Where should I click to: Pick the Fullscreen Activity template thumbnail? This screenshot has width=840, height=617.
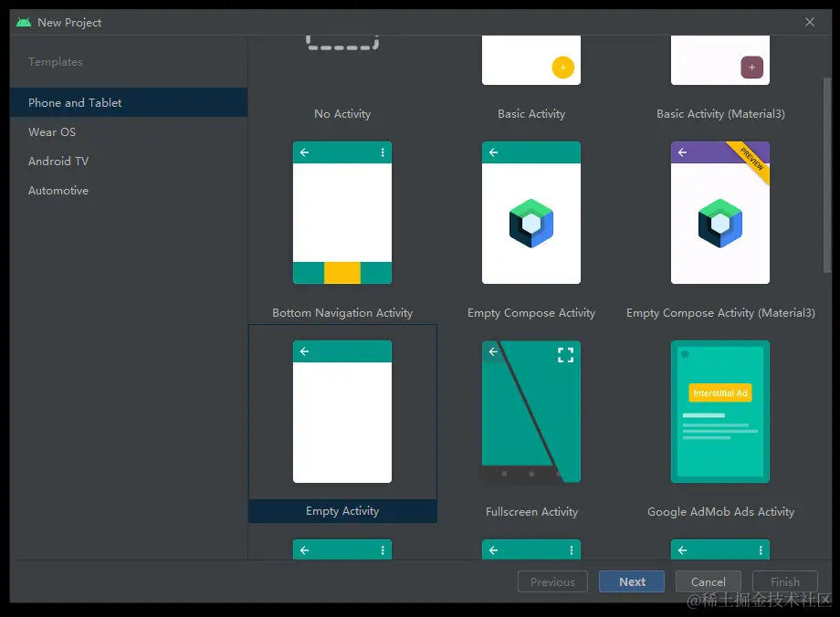[x=531, y=412]
